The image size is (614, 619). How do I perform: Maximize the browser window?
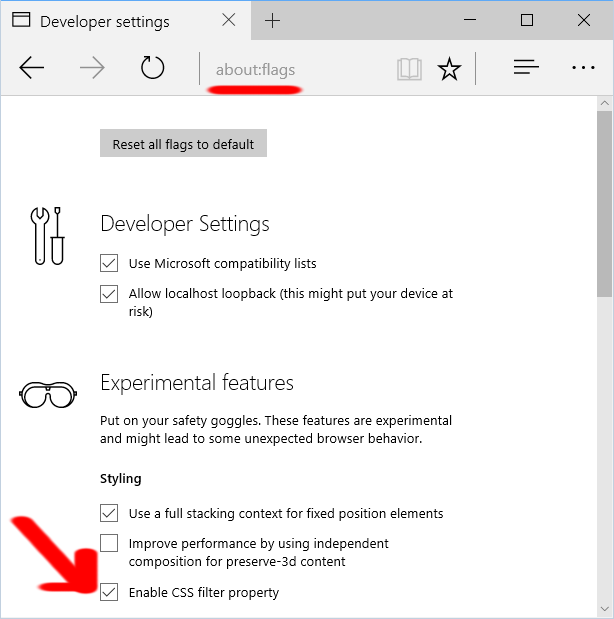click(527, 20)
